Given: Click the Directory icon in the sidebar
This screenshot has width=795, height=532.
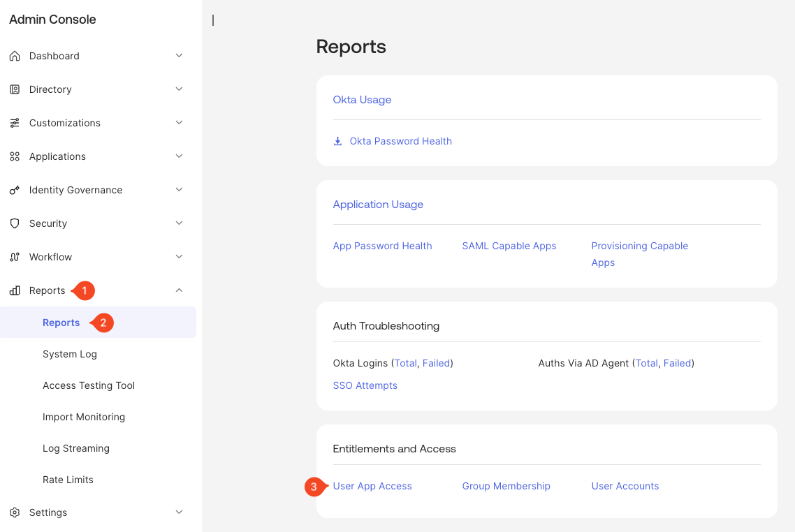Looking at the screenshot, I should point(15,89).
